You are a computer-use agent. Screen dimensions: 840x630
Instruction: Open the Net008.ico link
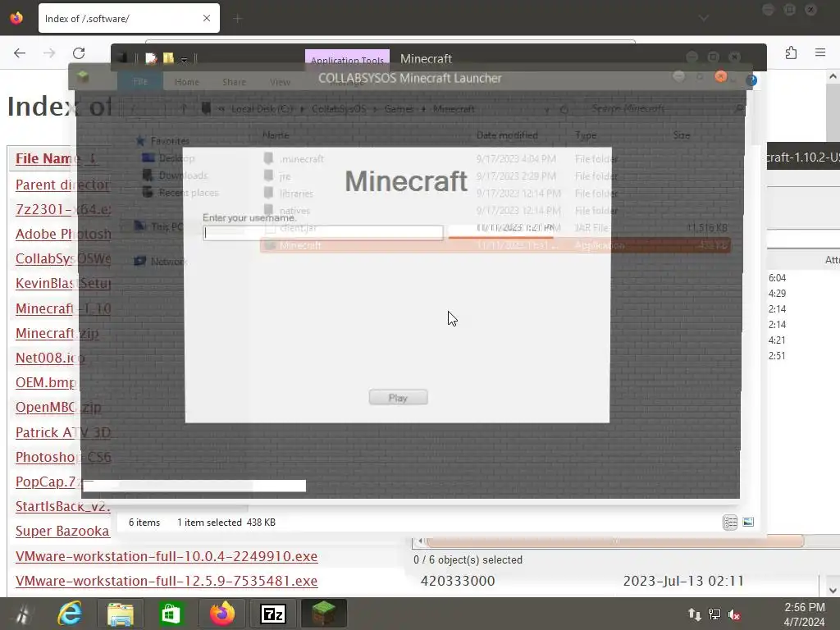tap(50, 358)
